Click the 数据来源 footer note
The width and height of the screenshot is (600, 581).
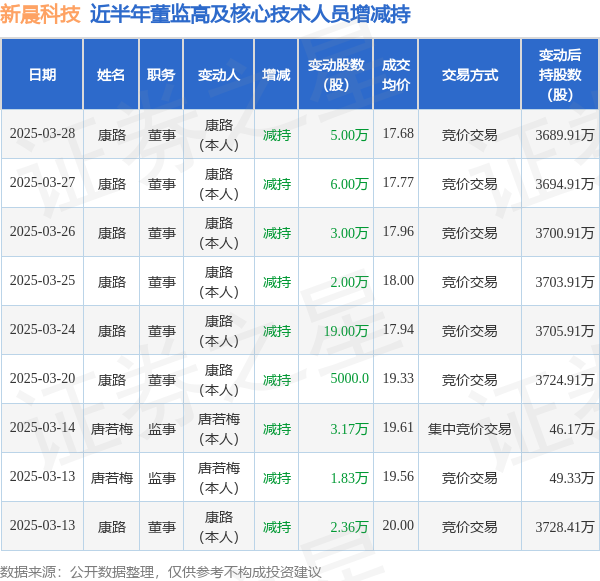[x=161, y=572]
